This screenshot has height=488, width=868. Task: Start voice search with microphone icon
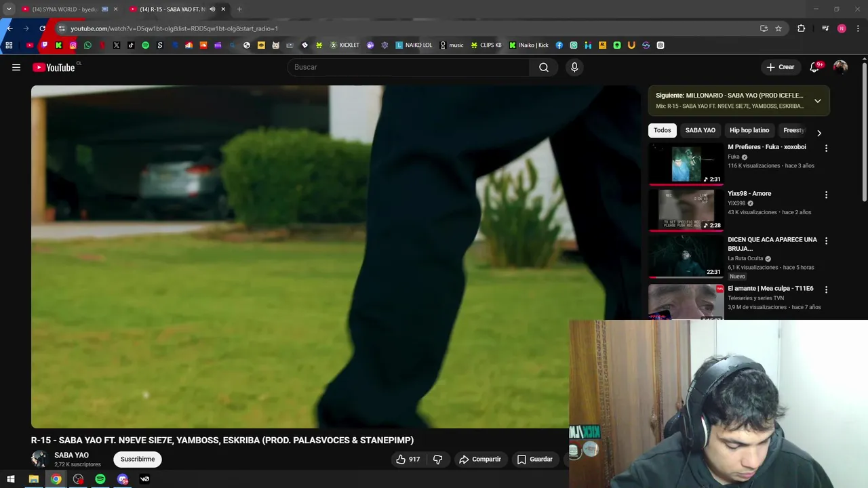click(574, 67)
